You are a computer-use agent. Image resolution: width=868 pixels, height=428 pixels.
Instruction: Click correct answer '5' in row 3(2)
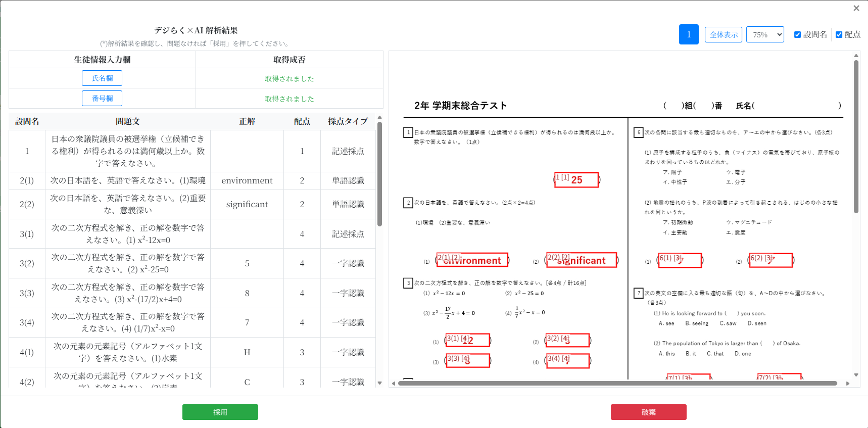pyautogui.click(x=247, y=263)
